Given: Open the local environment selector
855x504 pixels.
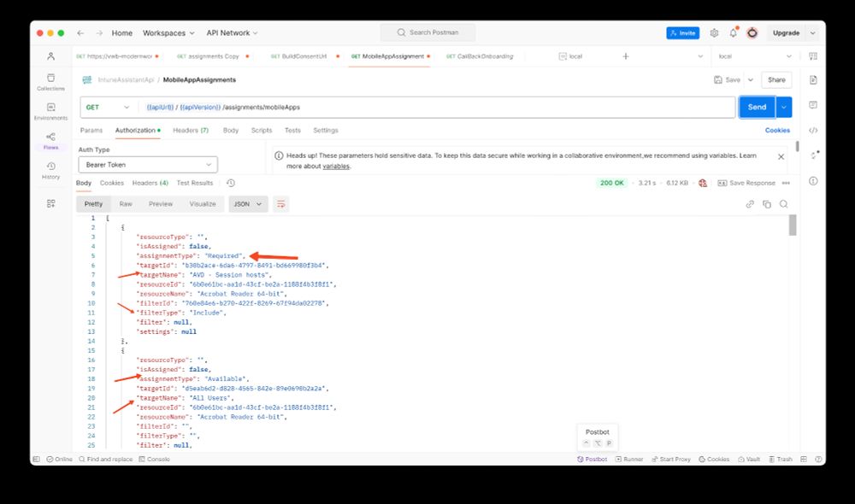Looking at the screenshot, I should (754, 56).
